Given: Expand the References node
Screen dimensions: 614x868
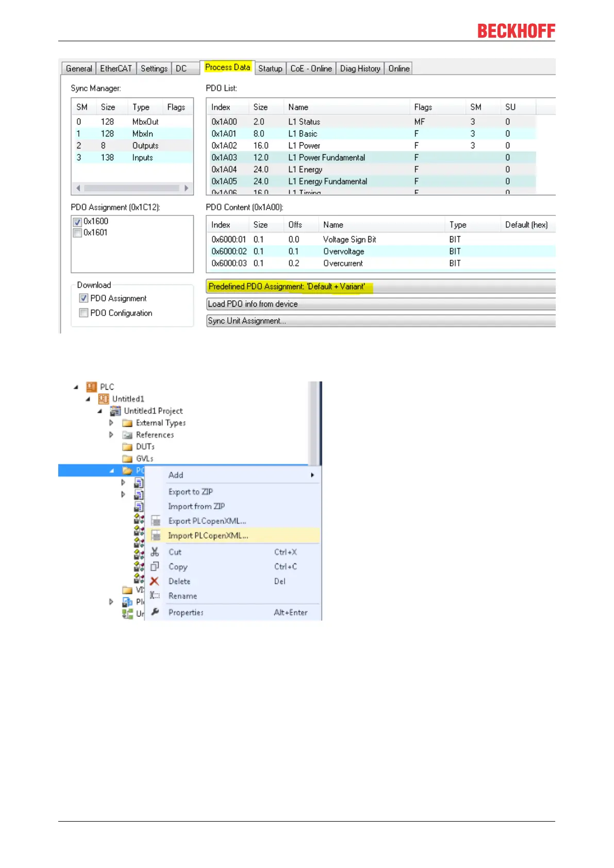Looking at the screenshot, I should pos(111,435).
